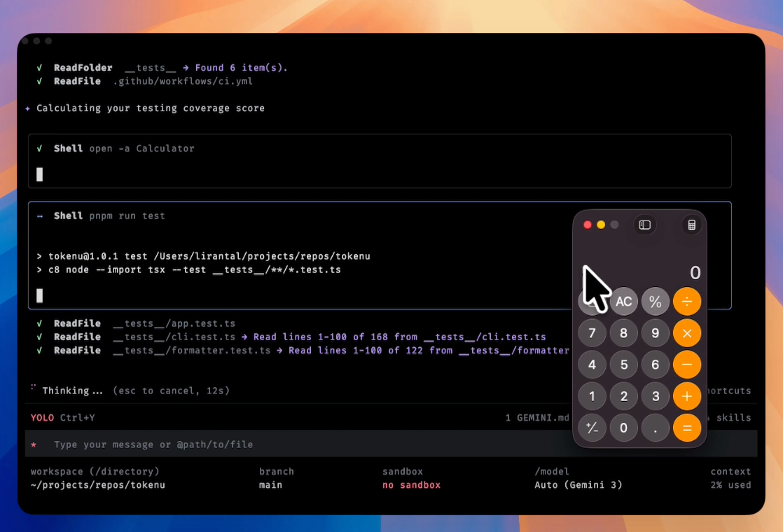The width and height of the screenshot is (783, 532).
Task: Toggle the plus/minus sign key in Calculator
Action: (593, 428)
